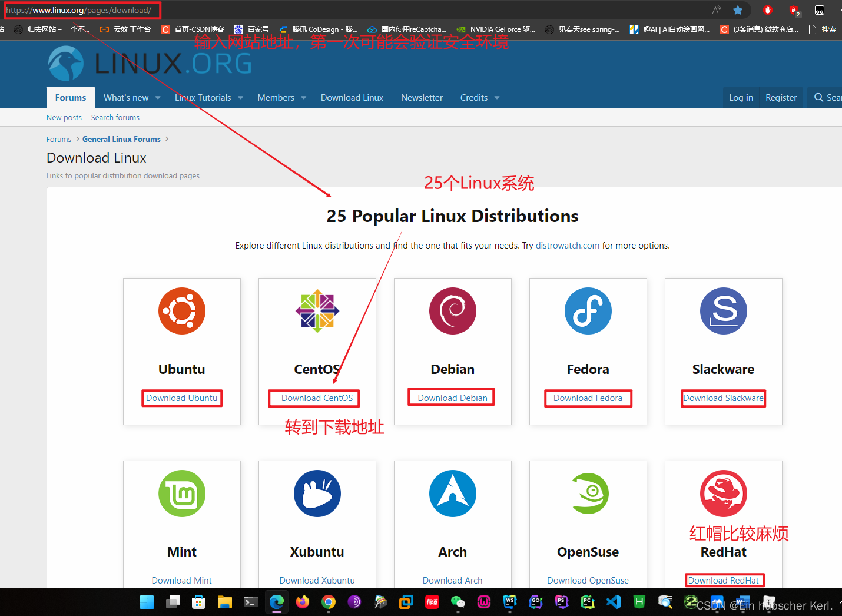Screen dimensions: 842x616
Task: Open the Windows Start menu
Action: (147, 602)
